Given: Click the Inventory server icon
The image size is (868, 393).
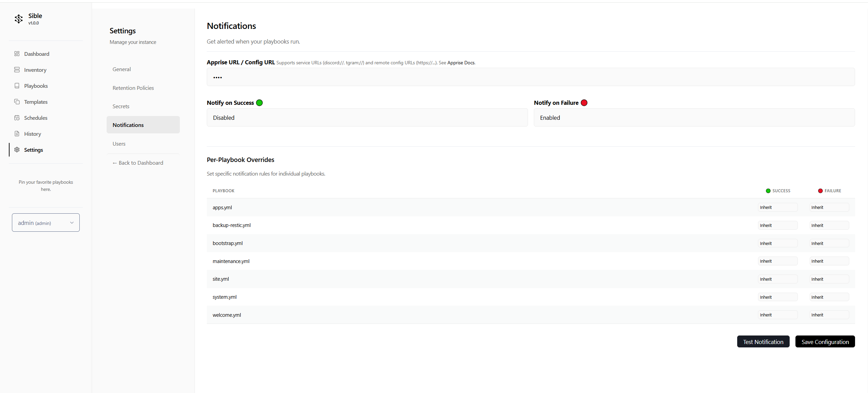Looking at the screenshot, I should (17, 70).
